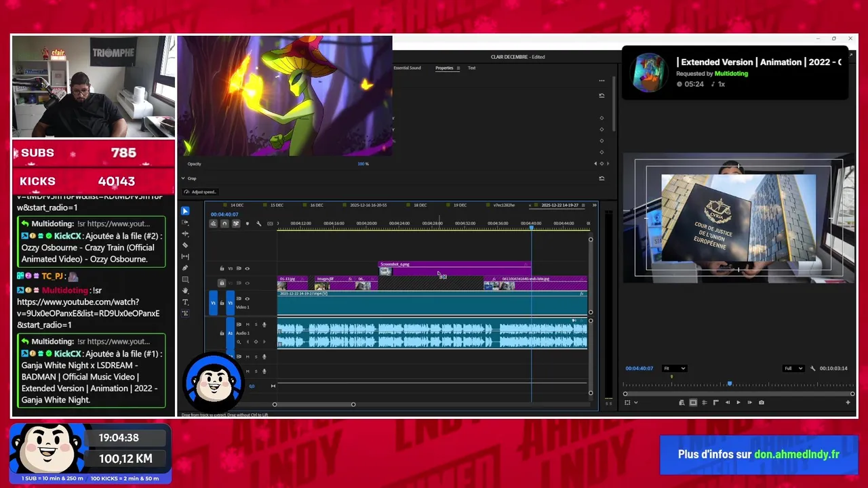
Task: Click the Export Frame camera icon
Action: (761, 403)
